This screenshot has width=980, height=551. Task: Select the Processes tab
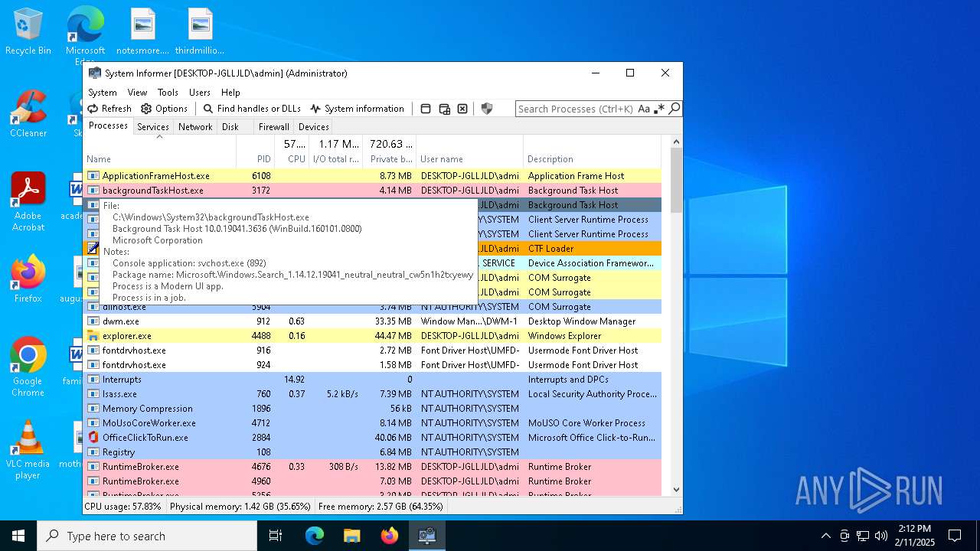click(x=109, y=126)
